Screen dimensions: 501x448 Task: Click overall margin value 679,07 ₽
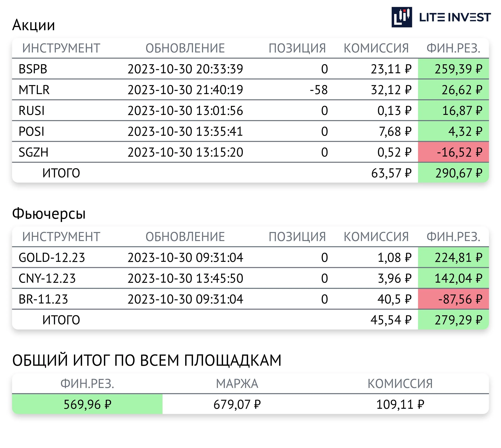(x=237, y=404)
